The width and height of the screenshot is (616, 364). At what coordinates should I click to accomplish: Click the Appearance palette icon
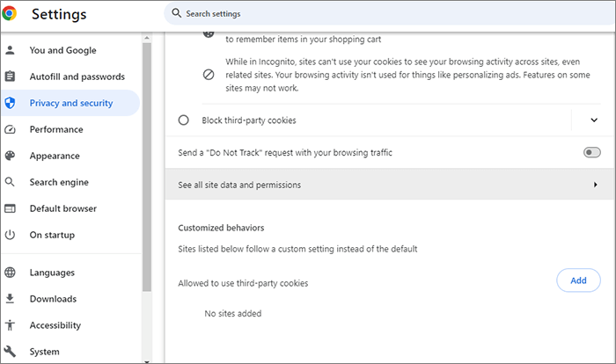coord(11,156)
